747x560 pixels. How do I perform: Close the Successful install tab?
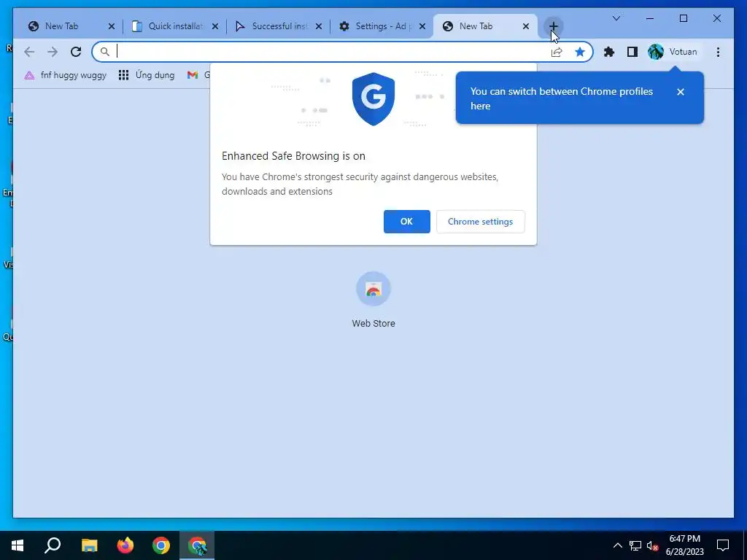click(319, 26)
